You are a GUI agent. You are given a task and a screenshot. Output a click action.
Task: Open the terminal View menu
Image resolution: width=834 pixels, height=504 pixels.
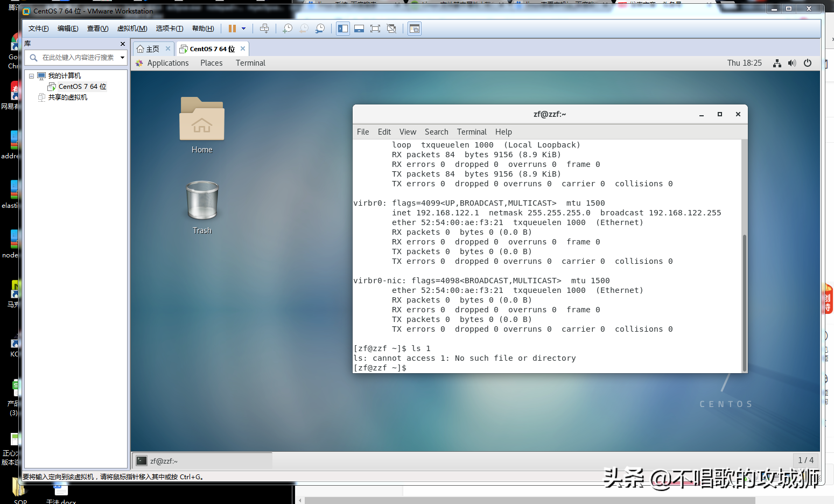[x=408, y=132]
